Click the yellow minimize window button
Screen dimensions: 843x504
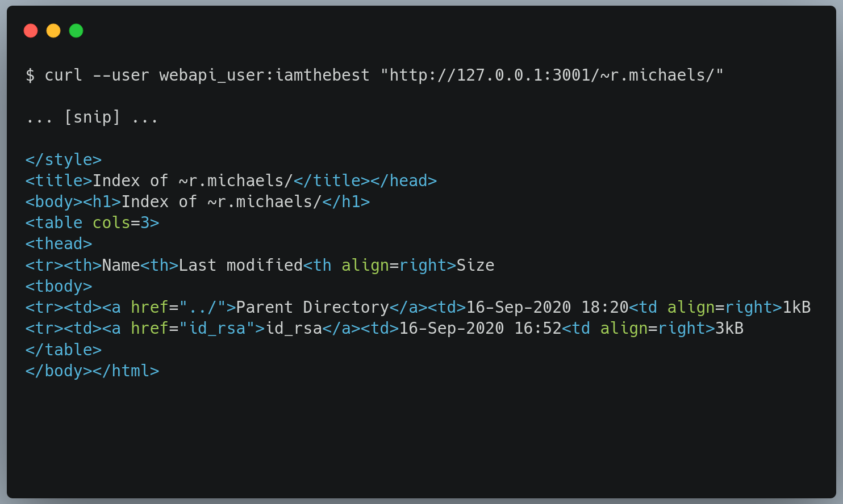point(53,31)
